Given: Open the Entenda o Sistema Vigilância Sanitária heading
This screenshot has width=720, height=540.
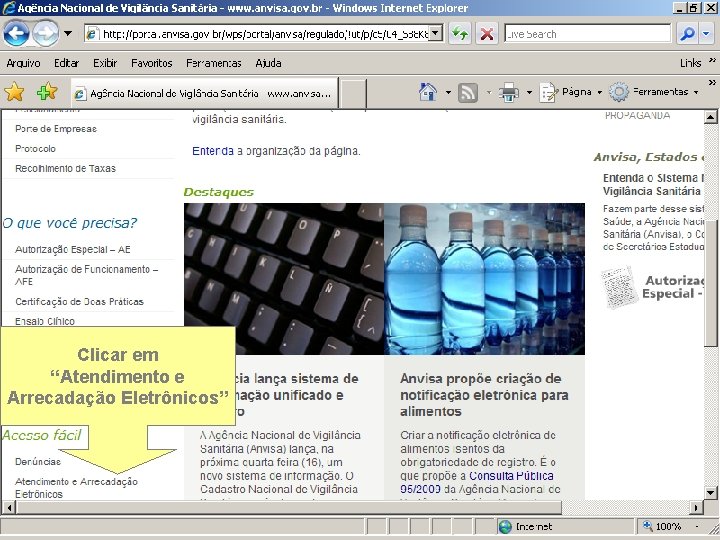Looking at the screenshot, I should 653,184.
